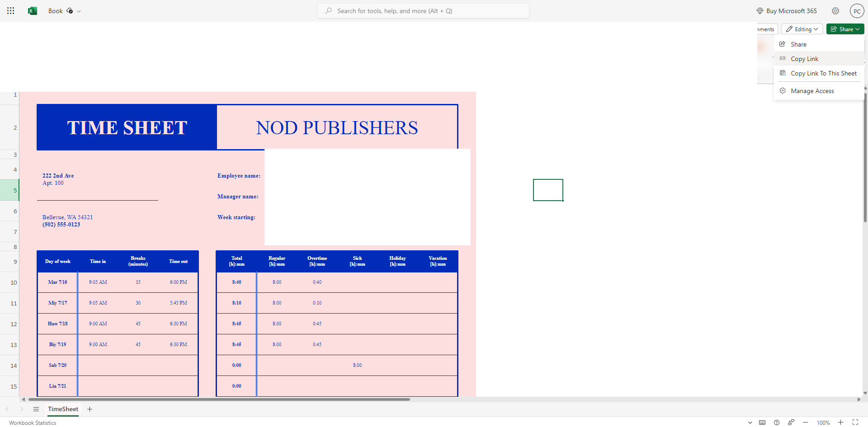Image resolution: width=868 pixels, height=427 pixels.
Task: Select Copy Link menu entry
Action: 819,59
